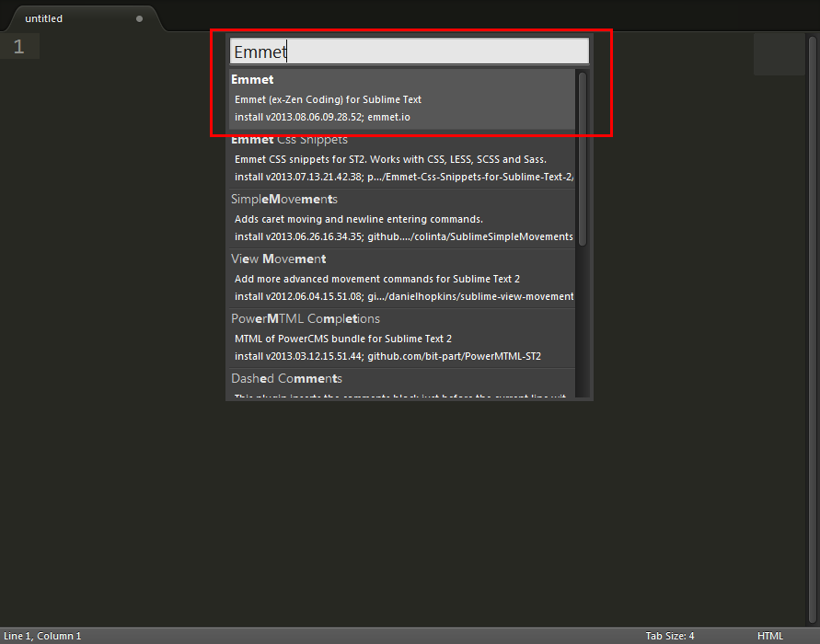Click the minimap viewport box

(780, 54)
